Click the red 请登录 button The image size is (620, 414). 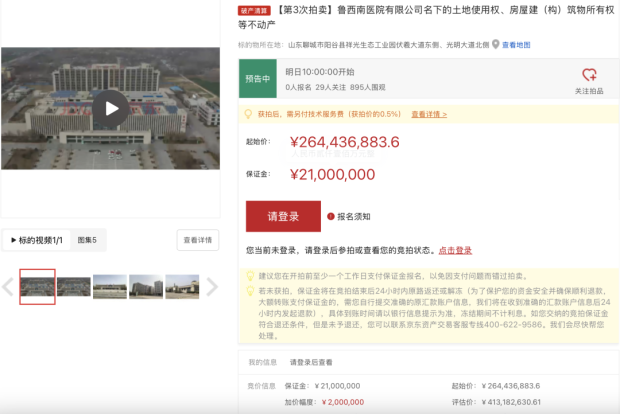click(x=283, y=216)
